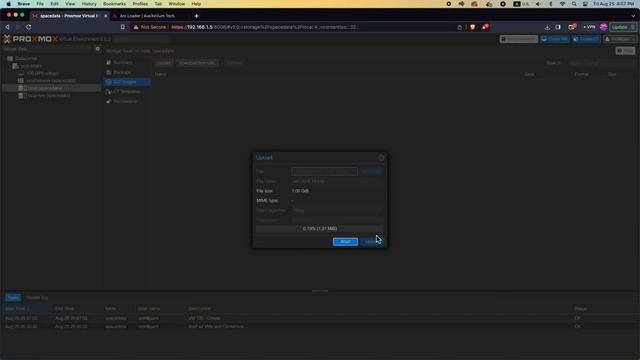
Task: Click the browser back arrow
Action: 7,27
